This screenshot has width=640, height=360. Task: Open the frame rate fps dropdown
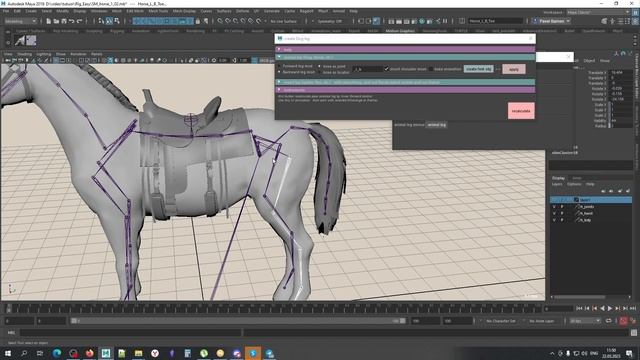(585, 321)
